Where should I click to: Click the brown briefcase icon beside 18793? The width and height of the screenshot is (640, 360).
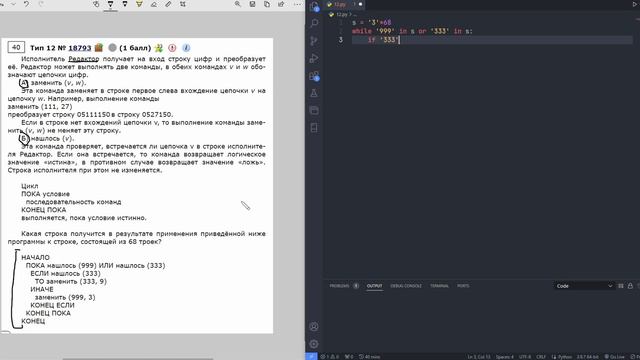[x=99, y=48]
